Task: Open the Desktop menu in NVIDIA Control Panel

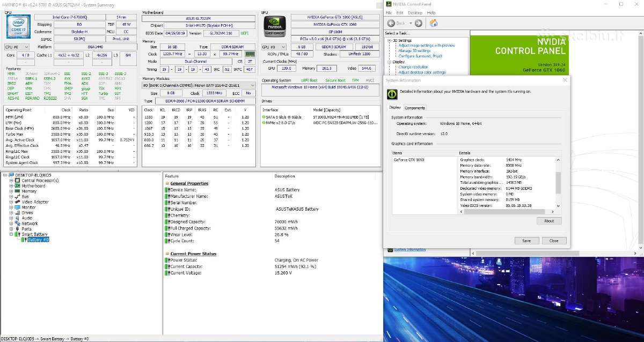Action: [415, 13]
